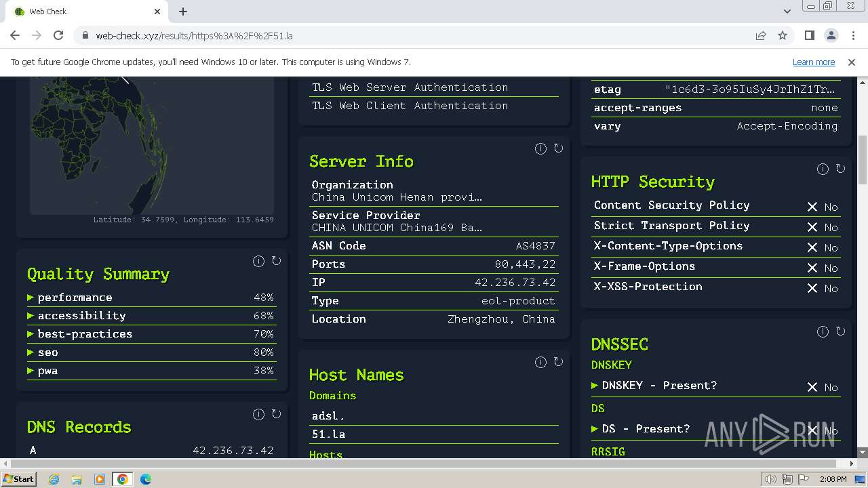Expand the accessibility score row
Screen dimensions: 868x488
[152, 316]
